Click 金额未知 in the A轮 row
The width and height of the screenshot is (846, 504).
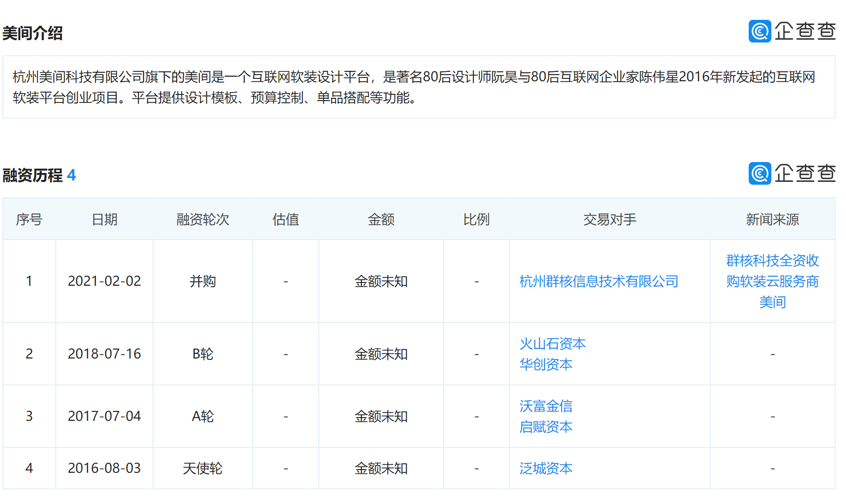point(381,417)
